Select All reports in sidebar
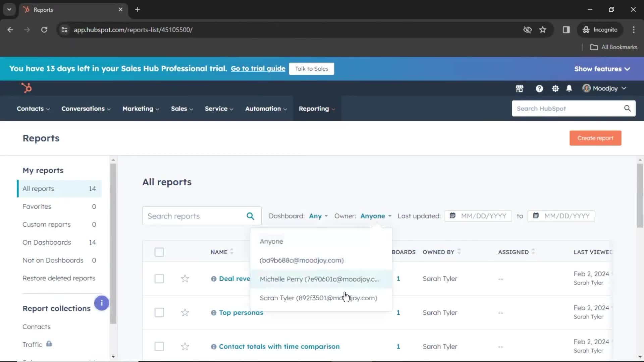 tap(59, 188)
